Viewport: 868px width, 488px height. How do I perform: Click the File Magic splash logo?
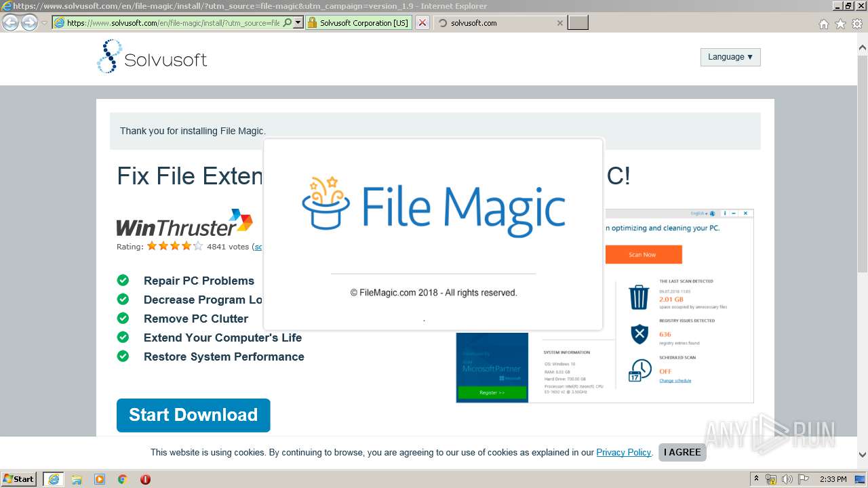pyautogui.click(x=433, y=206)
